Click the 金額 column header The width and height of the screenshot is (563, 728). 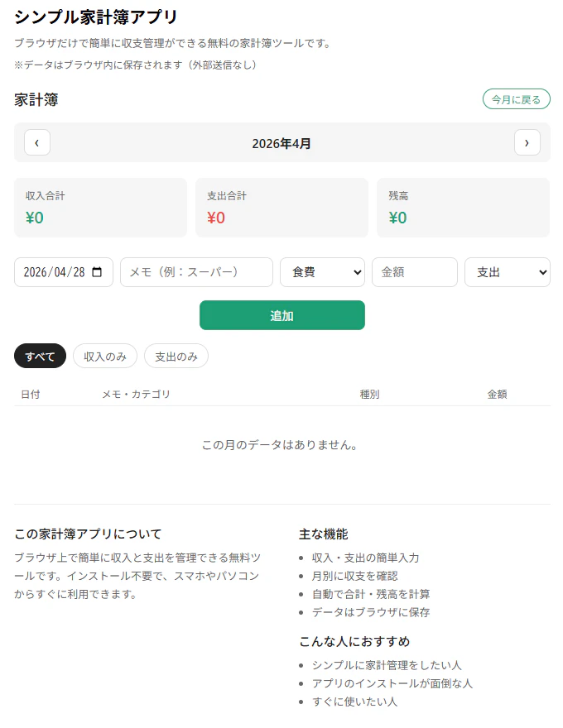coord(498,395)
